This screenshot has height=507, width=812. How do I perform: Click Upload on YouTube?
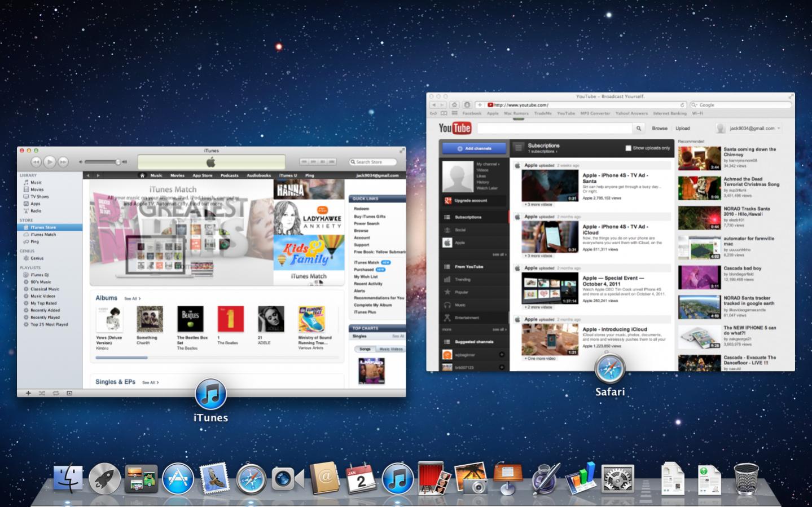coord(682,129)
